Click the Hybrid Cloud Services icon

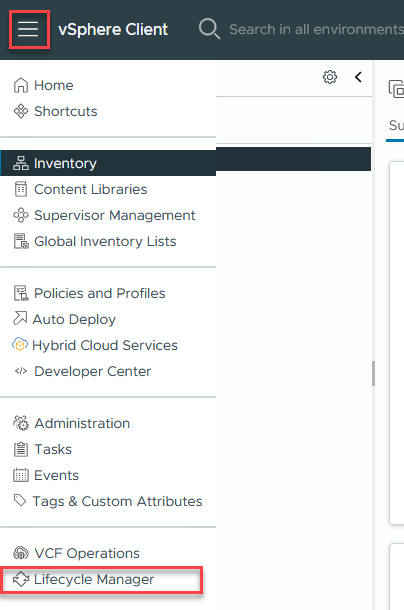pos(20,345)
